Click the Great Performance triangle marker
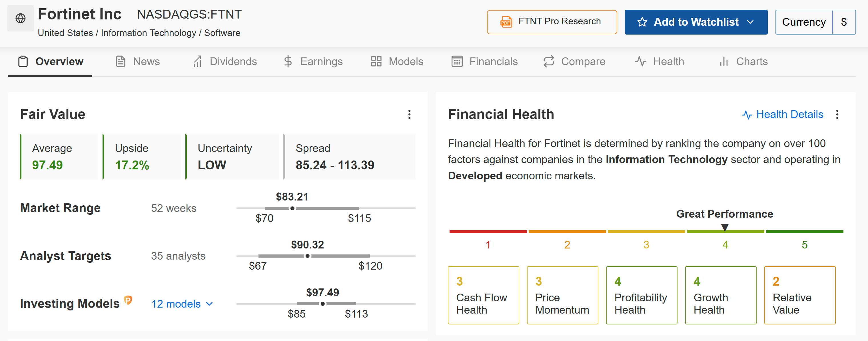The height and width of the screenshot is (341, 868). coord(724,227)
